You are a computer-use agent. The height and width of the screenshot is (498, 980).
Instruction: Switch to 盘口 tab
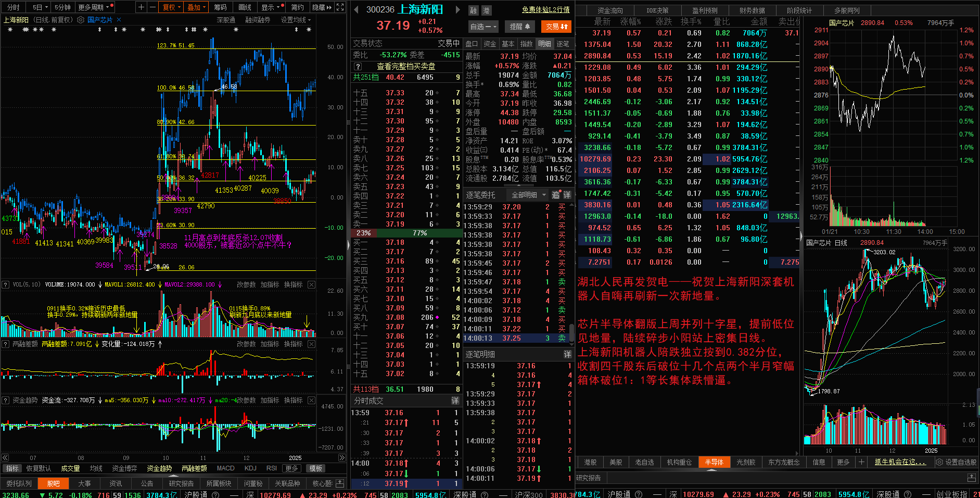click(472, 44)
